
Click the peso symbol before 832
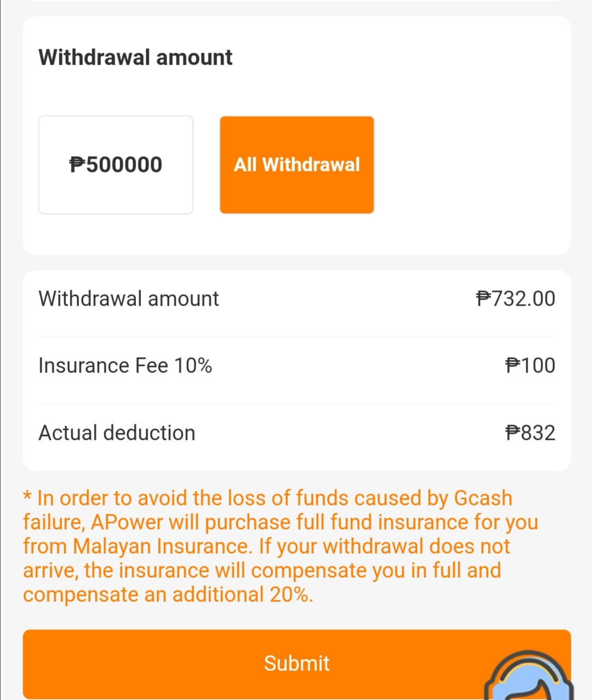[x=513, y=433]
